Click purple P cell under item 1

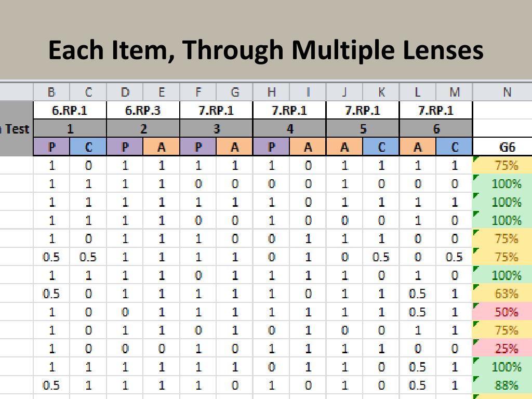tap(51, 147)
